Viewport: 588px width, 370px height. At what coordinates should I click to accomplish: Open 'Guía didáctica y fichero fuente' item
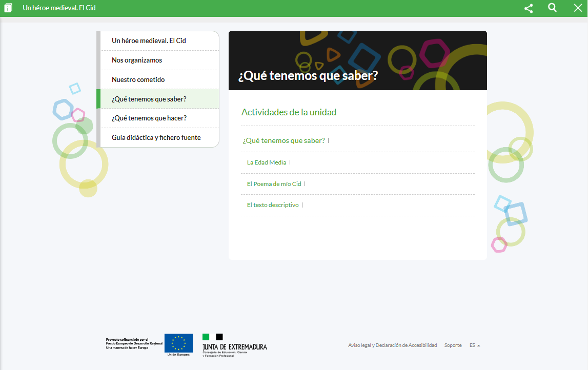tap(160, 137)
